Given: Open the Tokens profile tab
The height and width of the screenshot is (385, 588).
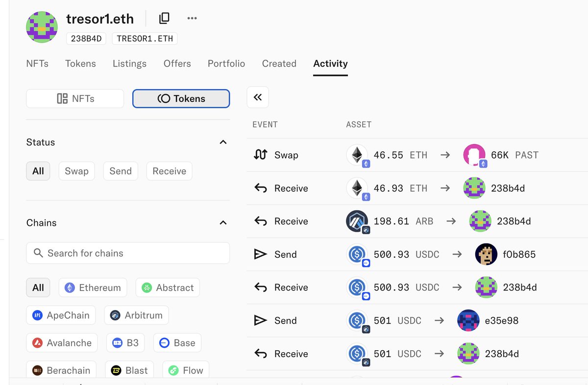Looking at the screenshot, I should click(80, 64).
